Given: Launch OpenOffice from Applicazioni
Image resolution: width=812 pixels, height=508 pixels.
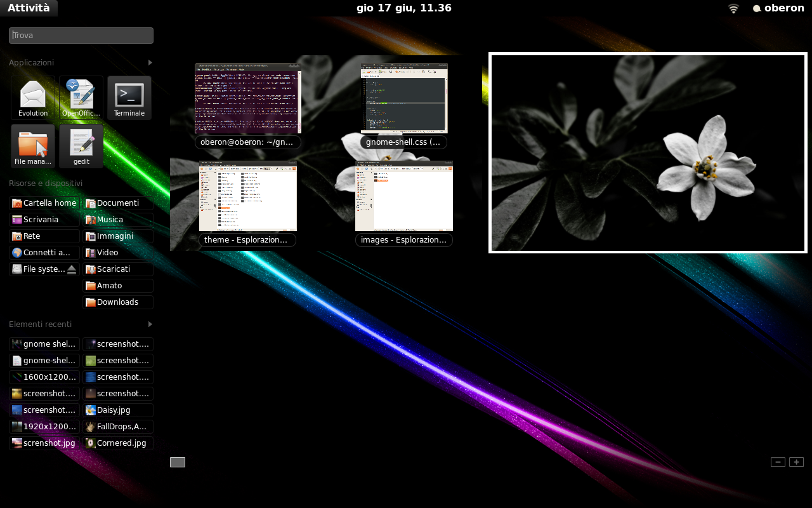Looking at the screenshot, I should [81, 98].
